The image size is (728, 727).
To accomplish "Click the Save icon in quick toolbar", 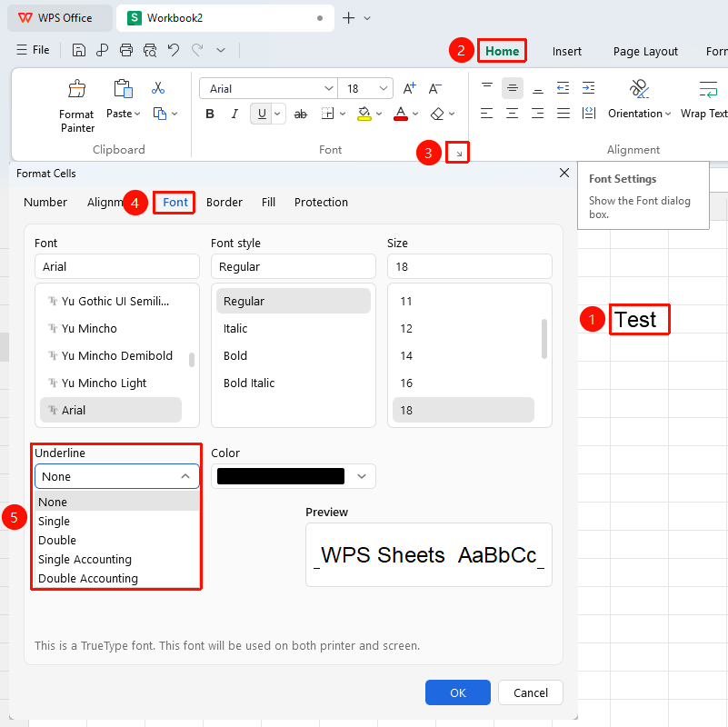I will coord(79,50).
